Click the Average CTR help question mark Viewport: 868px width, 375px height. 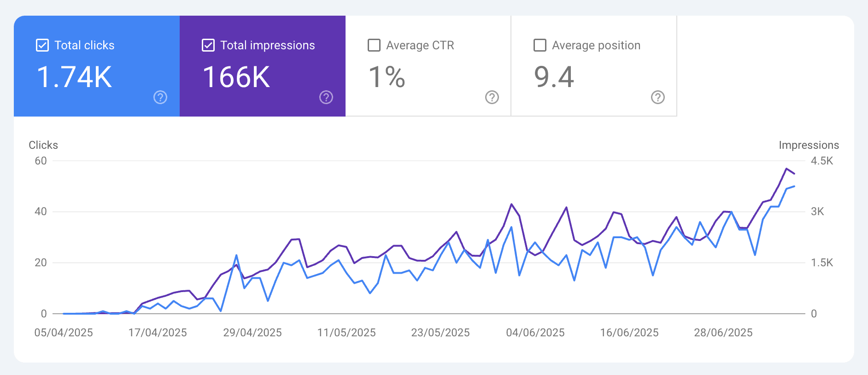[x=492, y=97]
